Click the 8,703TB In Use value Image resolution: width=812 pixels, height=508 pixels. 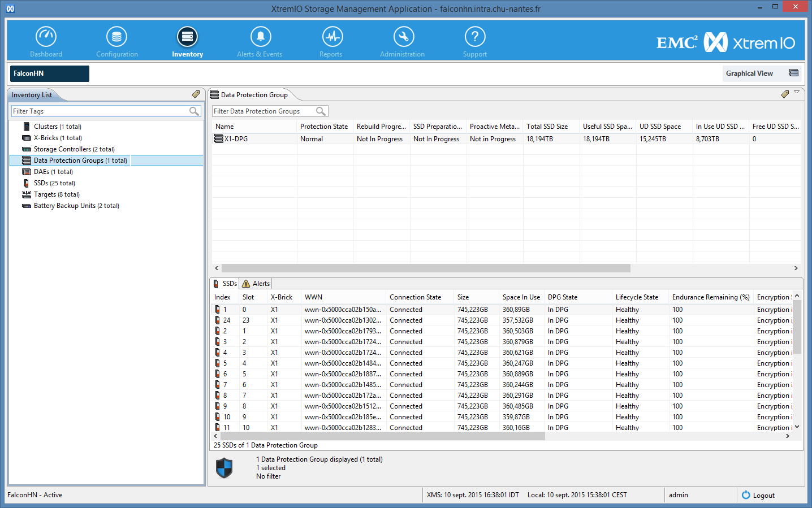[708, 139]
